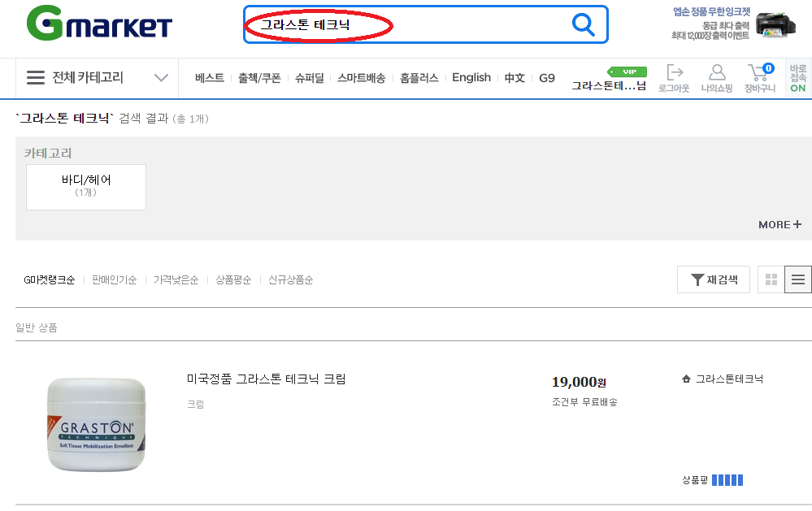Switch to grid view icon
Screen dimensions: 812x511
point(771,279)
